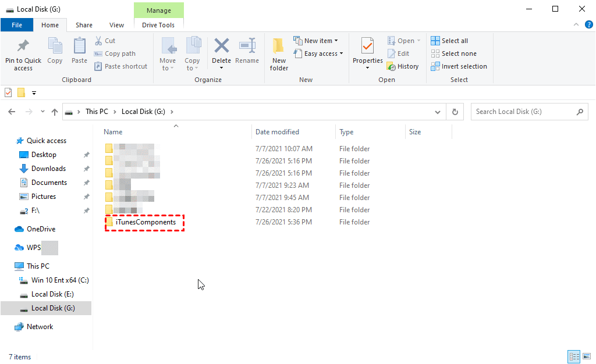This screenshot has height=364, width=596.
Task: Expand the New item dropdown
Action: (317, 40)
